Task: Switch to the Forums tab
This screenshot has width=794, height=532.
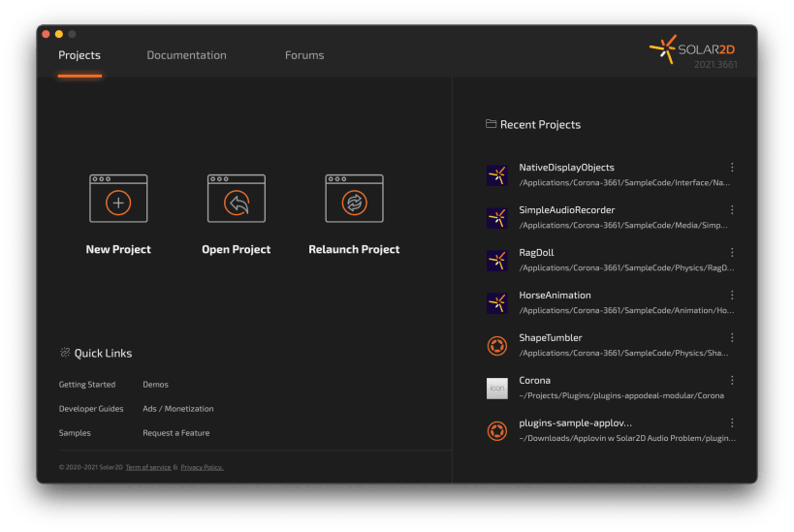Action: (304, 55)
